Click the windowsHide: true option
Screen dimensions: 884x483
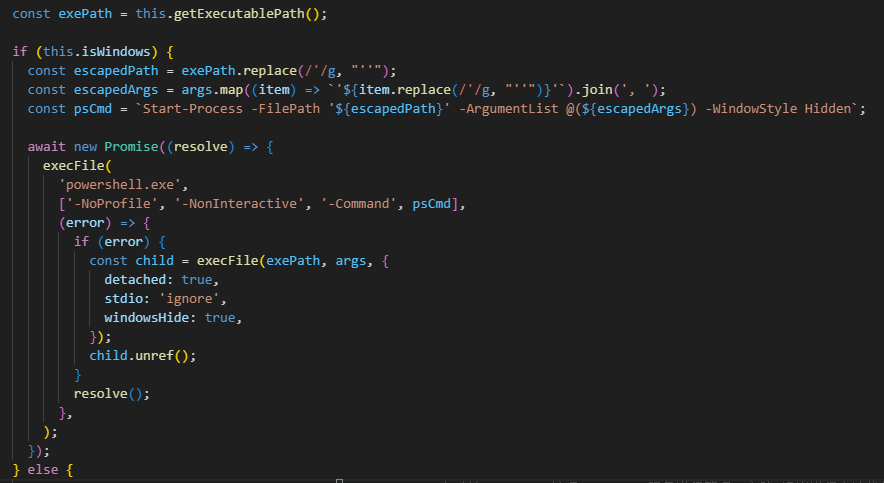click(x=172, y=317)
